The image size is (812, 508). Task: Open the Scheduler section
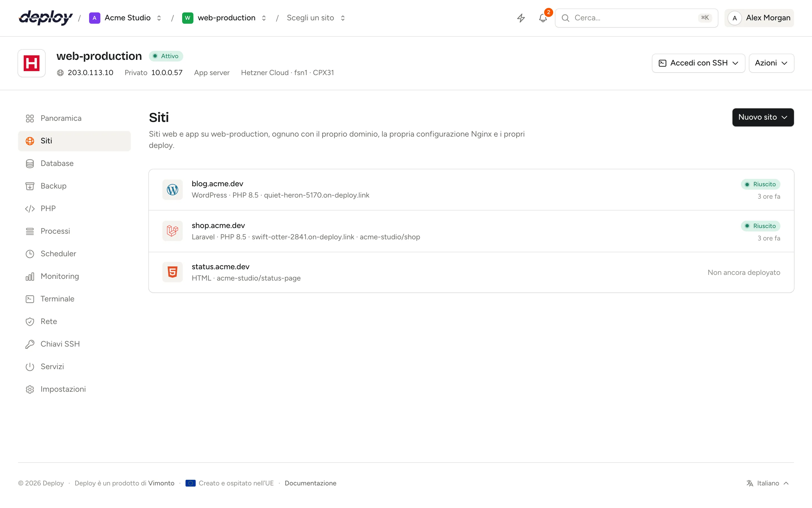coord(74,254)
